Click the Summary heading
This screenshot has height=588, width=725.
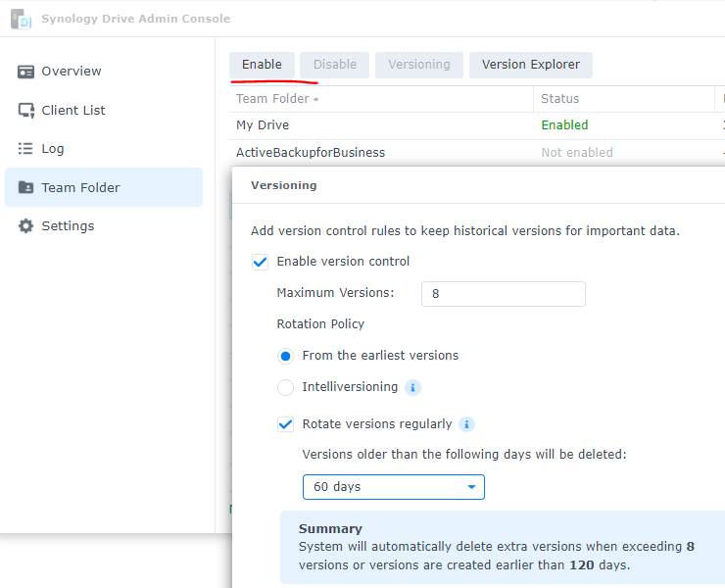330,529
